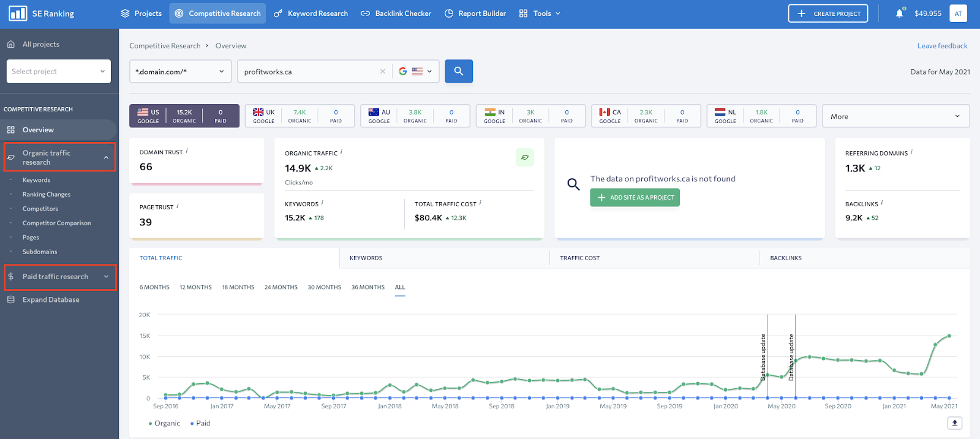Open the notifications bell
Viewport: 980px width, 439px height.
pos(899,13)
